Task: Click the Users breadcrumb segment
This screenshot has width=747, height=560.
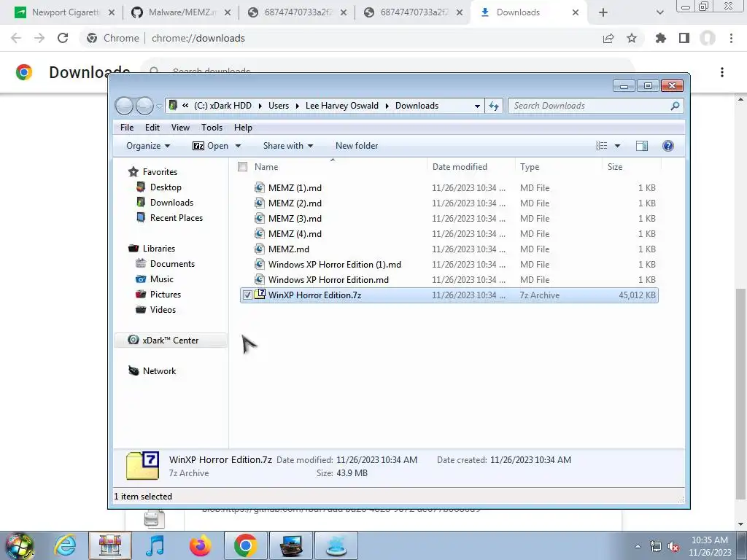Action: point(278,106)
